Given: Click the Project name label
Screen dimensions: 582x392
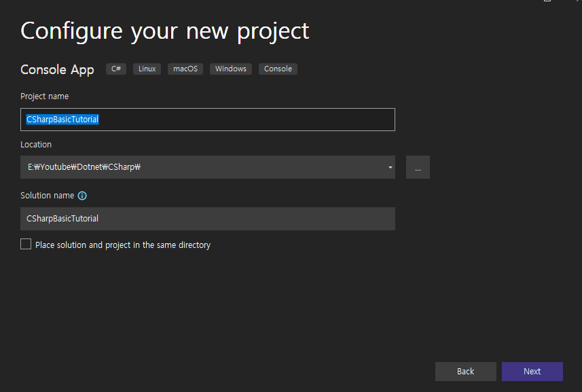Looking at the screenshot, I should tap(45, 96).
